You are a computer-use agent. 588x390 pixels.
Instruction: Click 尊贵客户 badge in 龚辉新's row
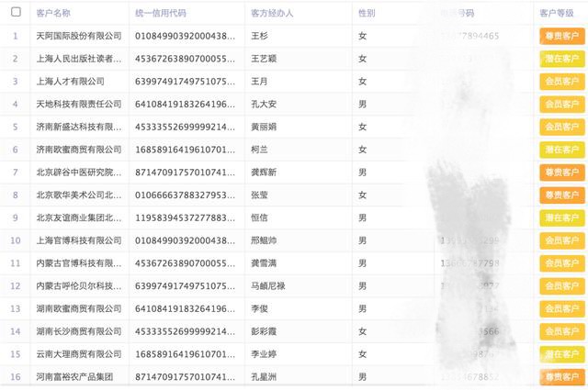[561, 173]
